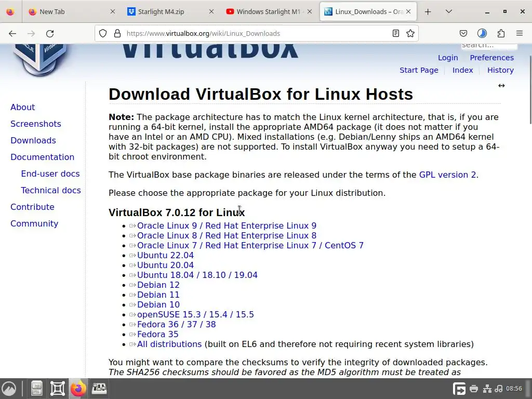Open tracking protection shield icon
Screen dimensions: 532x399
[x=103, y=33]
